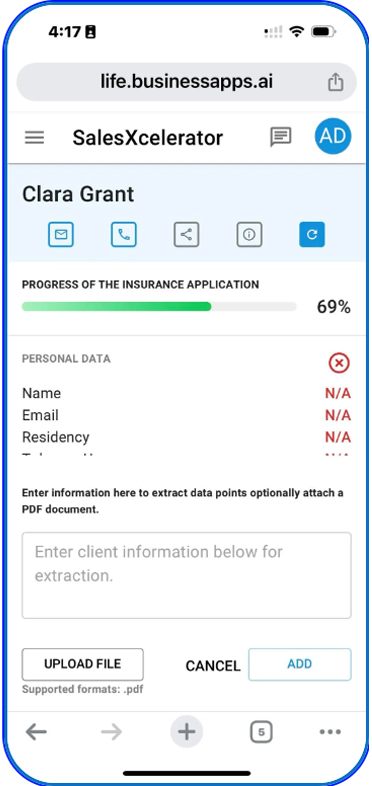Screen dimensions: 372x786
Task: Open the tab switcher showing 5 tabs
Action: pyautogui.click(x=261, y=732)
